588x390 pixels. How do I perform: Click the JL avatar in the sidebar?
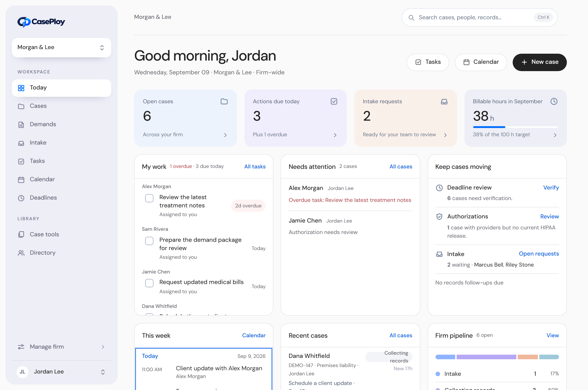coord(23,372)
